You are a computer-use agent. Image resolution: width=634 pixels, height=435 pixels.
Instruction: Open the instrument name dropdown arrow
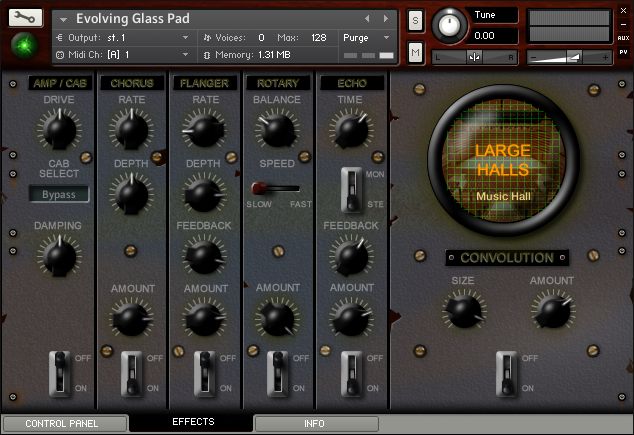pos(63,19)
